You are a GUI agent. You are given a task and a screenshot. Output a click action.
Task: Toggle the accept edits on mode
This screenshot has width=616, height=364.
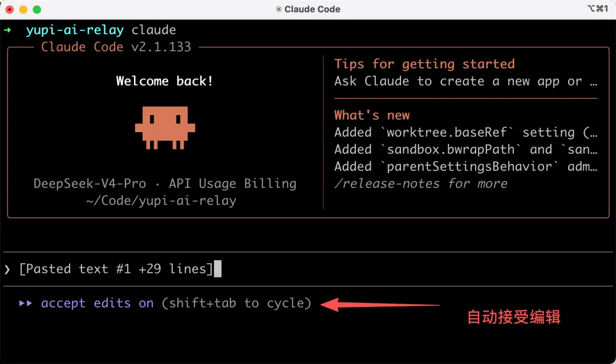coord(98,303)
